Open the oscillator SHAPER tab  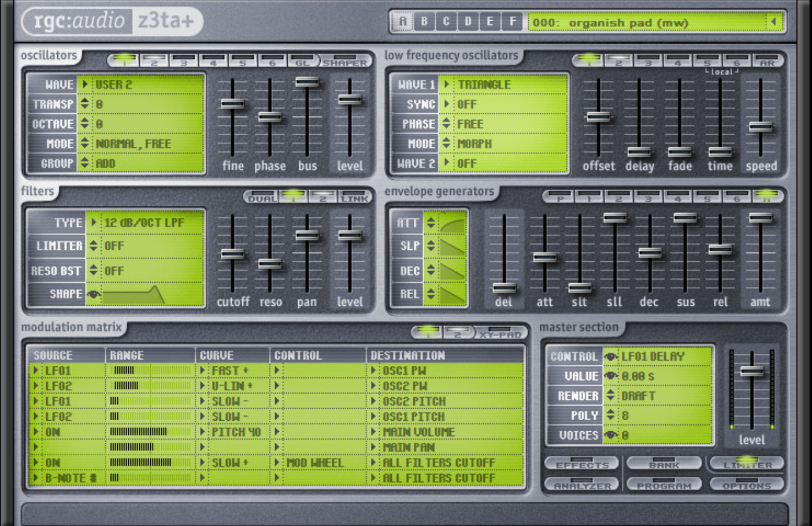(x=344, y=61)
